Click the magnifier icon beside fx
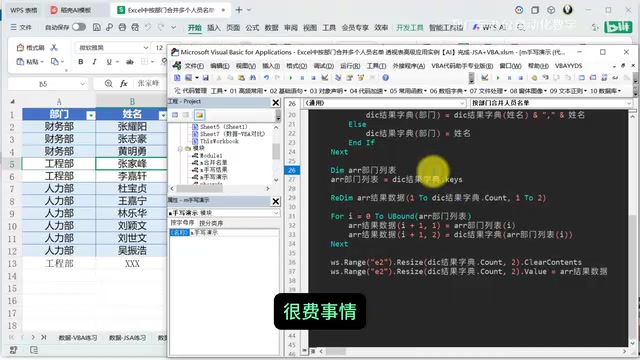This screenshot has height=360, width=640. pyautogui.click(x=109, y=84)
